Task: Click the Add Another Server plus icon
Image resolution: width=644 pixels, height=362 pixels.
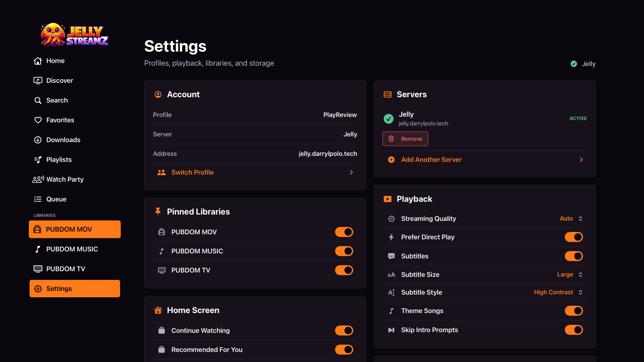Action: tap(391, 160)
